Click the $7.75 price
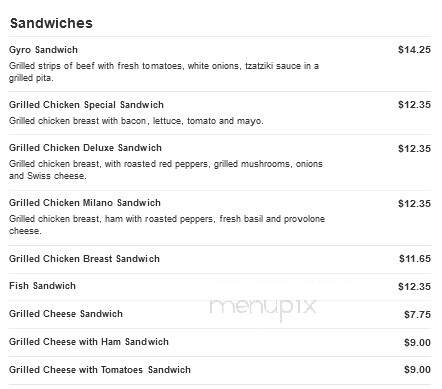 point(417,314)
